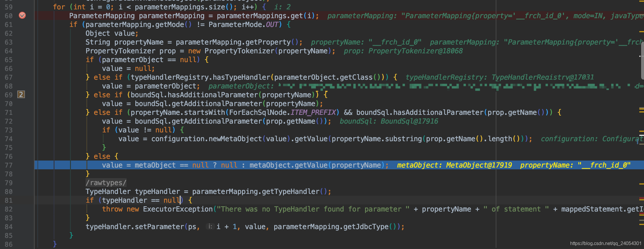Click 'getTypeHandler' call on line 80

coord(291,192)
